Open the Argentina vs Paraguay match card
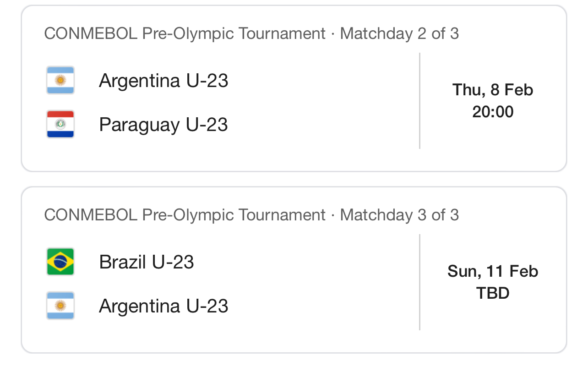 pyautogui.click(x=294, y=88)
